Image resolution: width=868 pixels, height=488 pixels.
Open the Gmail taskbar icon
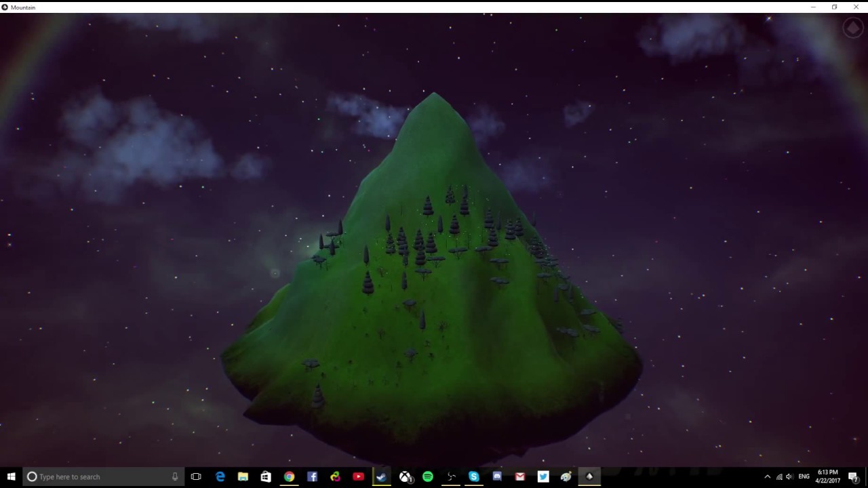[x=520, y=476]
